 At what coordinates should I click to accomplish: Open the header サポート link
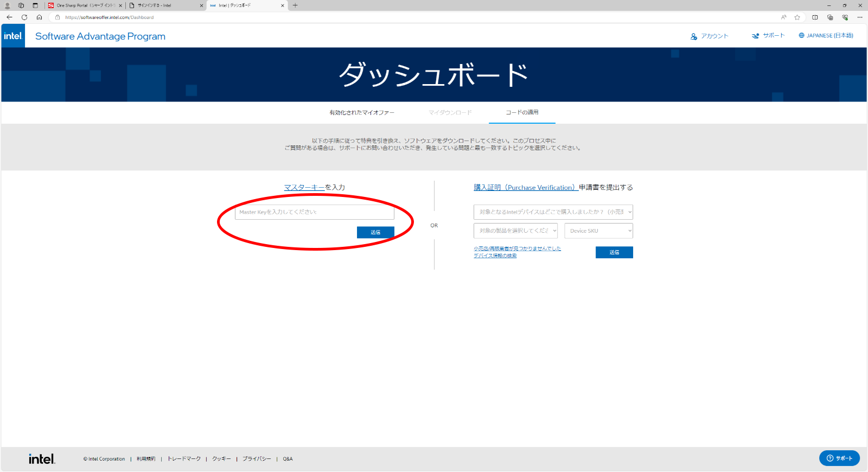(x=774, y=36)
